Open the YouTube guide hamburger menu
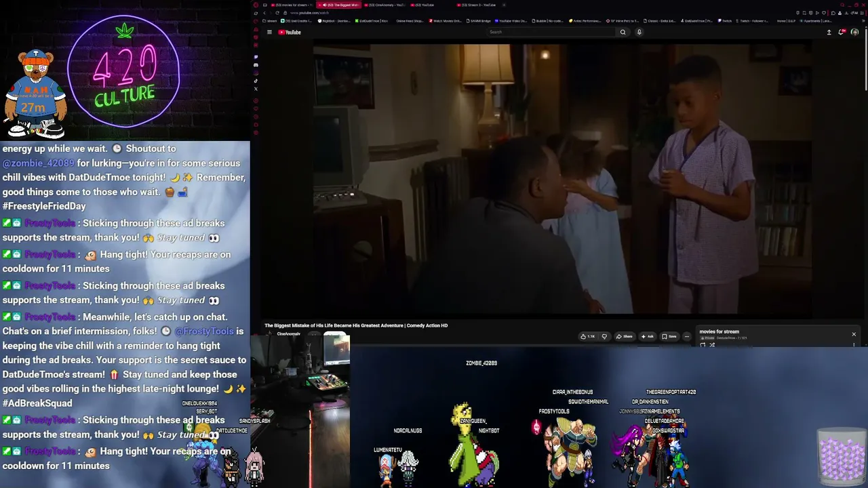This screenshot has width=868, height=488. point(269,32)
